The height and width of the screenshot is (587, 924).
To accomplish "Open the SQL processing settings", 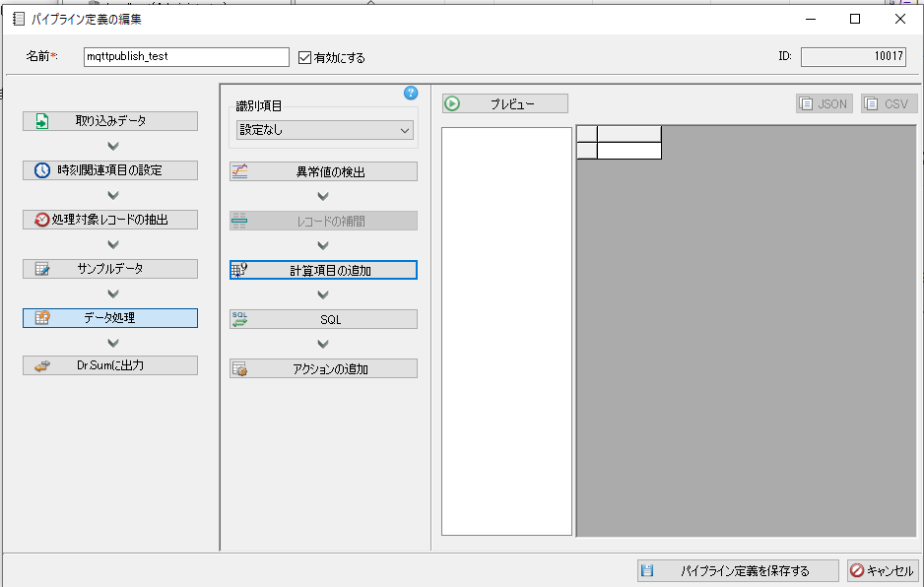I will [323, 319].
